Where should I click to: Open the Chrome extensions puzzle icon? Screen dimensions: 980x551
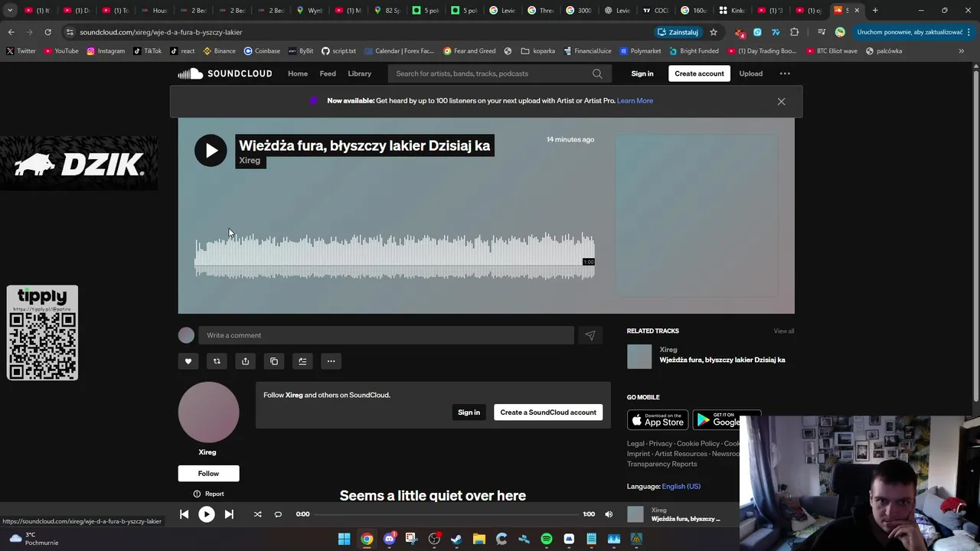pyautogui.click(x=794, y=32)
